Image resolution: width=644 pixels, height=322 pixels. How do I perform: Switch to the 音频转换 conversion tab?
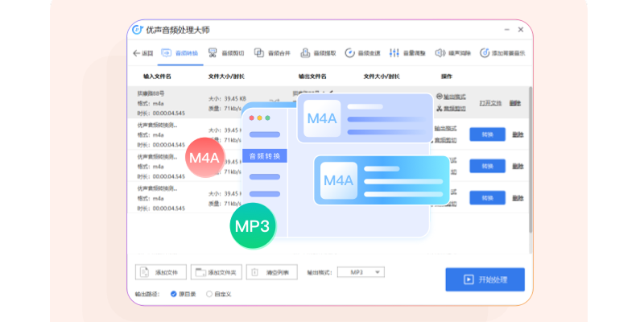point(181,53)
